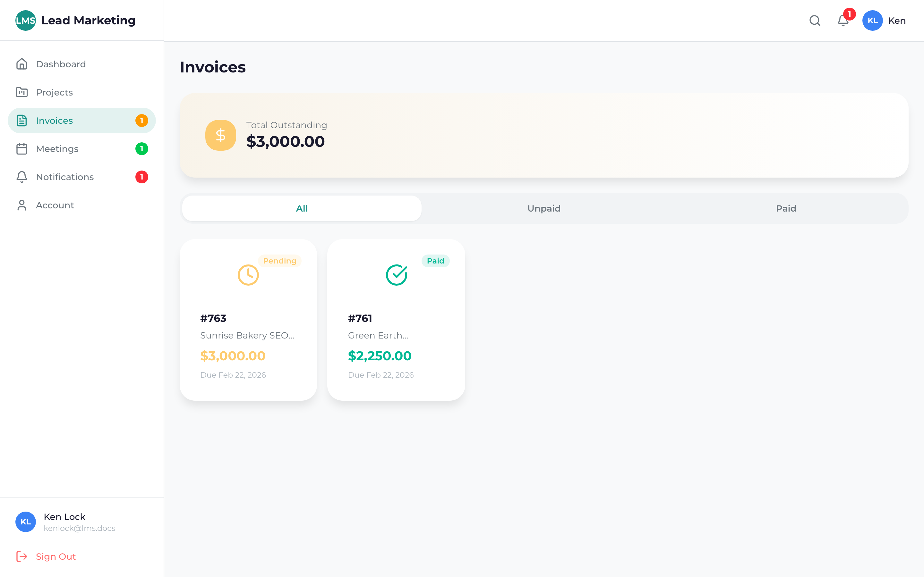
Task: Go to Invoices in the sidebar
Action: tap(54, 121)
